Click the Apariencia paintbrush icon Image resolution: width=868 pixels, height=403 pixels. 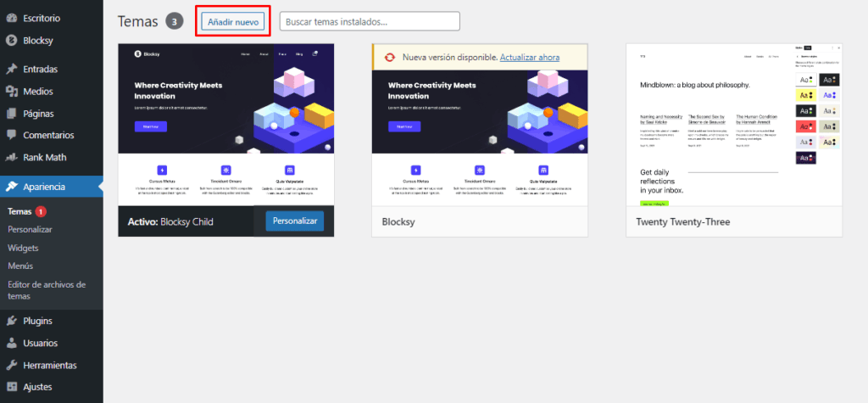point(11,187)
